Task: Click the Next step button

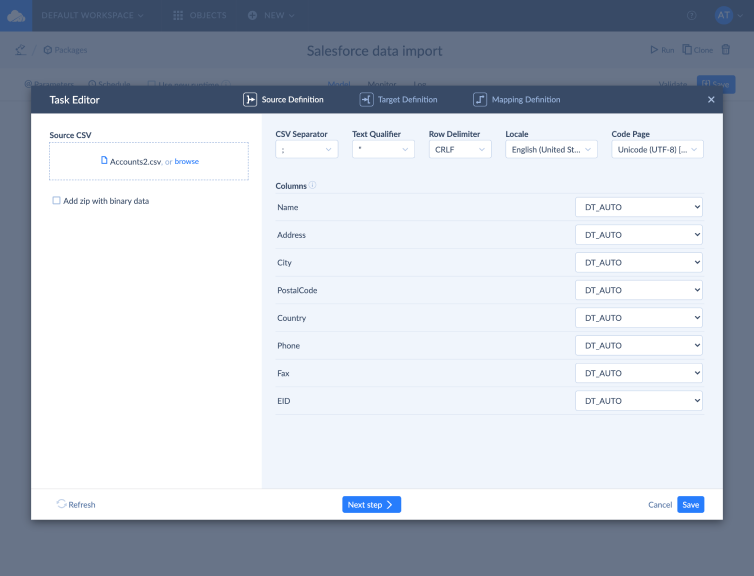Action: click(371, 504)
